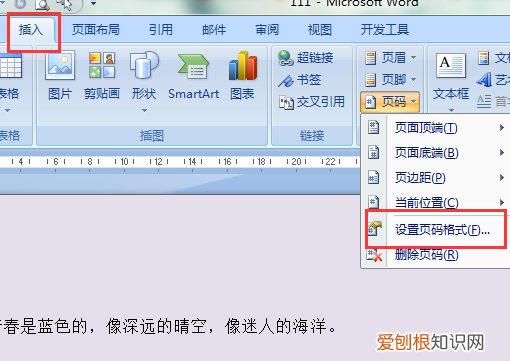The height and width of the screenshot is (361, 510).
Task: Click the 艺术字 WordArt icon
Action: coord(484,80)
